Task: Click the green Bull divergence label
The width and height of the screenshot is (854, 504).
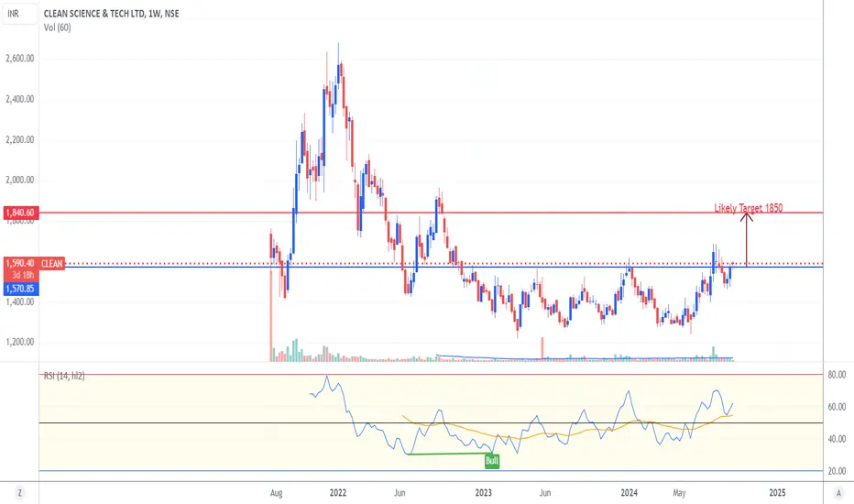Action: pyautogui.click(x=492, y=461)
